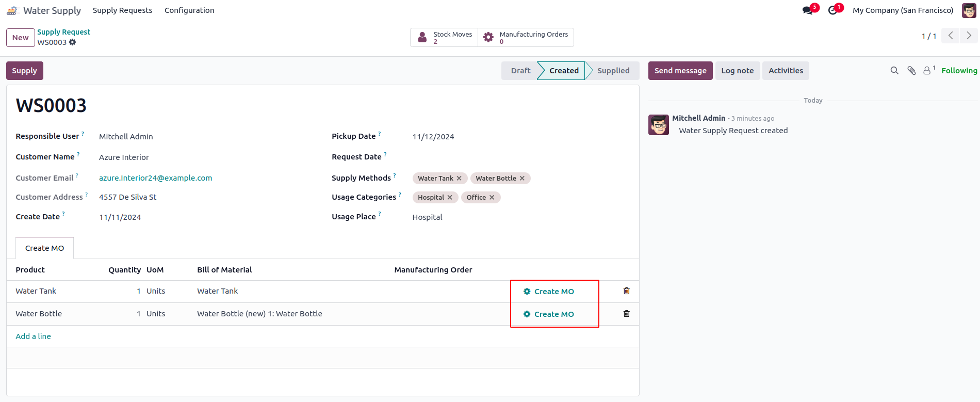The width and height of the screenshot is (980, 402).
Task: Delete the Water Tank product line
Action: (x=627, y=291)
